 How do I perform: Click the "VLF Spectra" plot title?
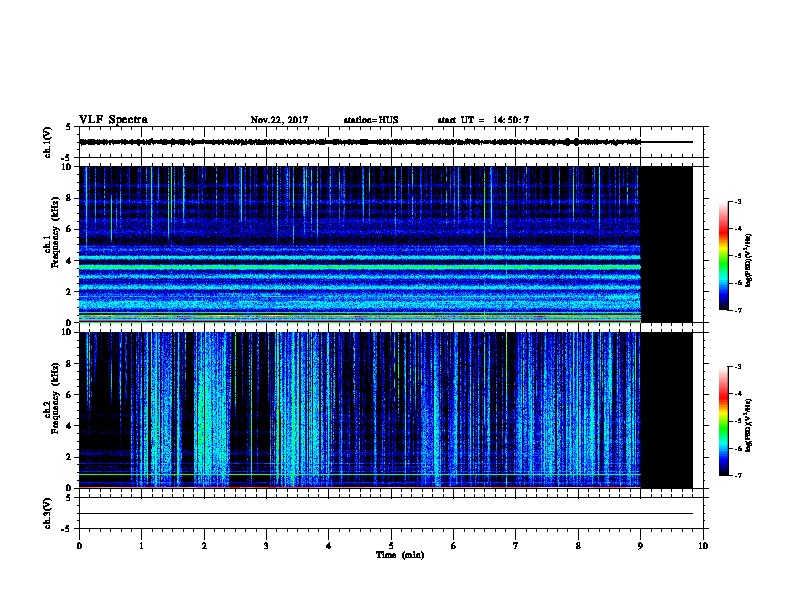pyautogui.click(x=114, y=120)
